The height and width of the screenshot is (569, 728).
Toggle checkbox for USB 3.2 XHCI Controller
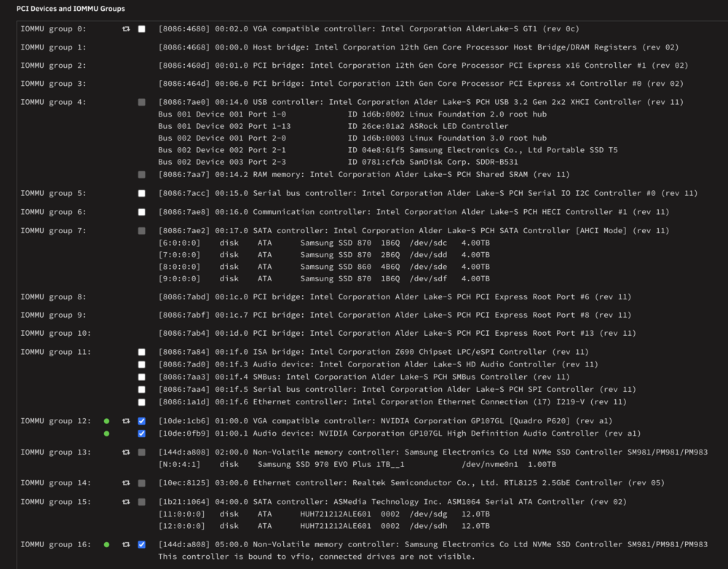tap(142, 102)
